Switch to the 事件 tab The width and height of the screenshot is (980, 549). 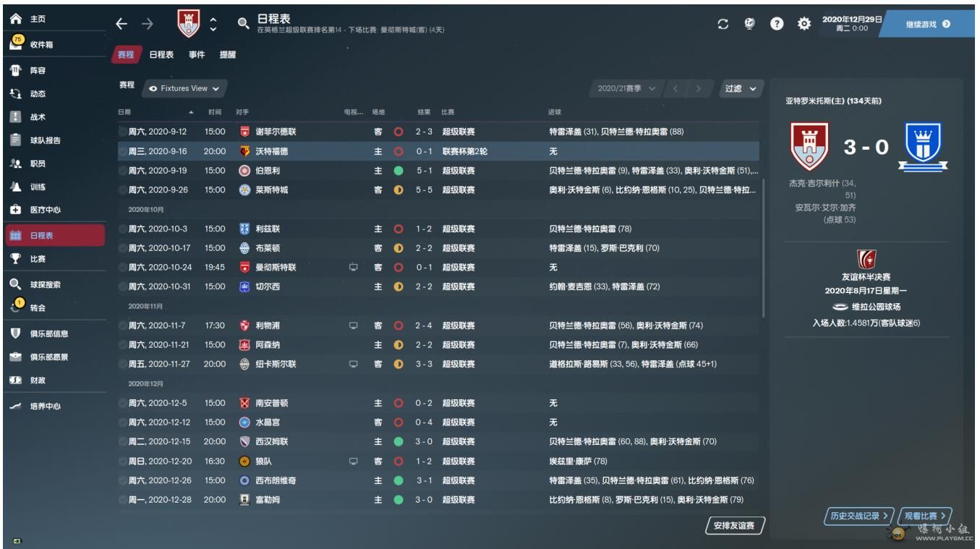[x=197, y=55]
